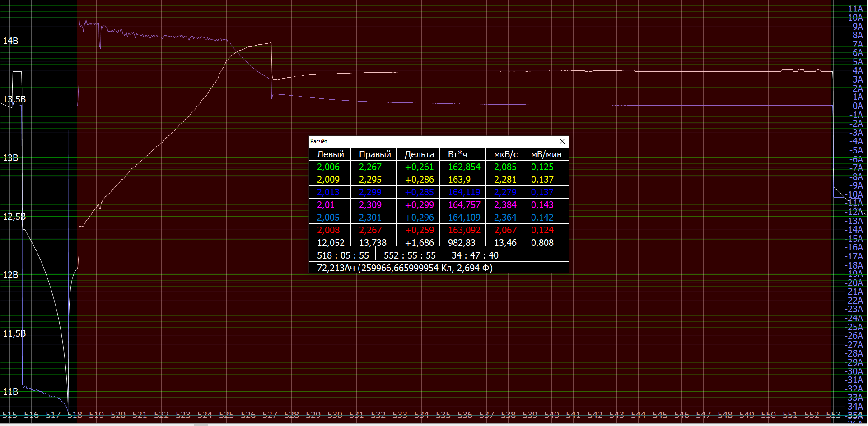This screenshot has width=868, height=426.
Task: Click the 527 hour mark on time axis
Action: click(x=270, y=415)
